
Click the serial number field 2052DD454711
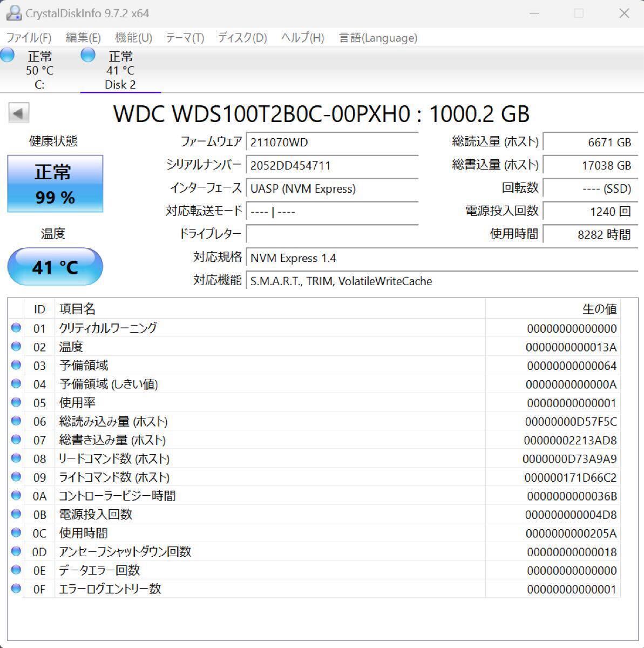[x=331, y=165]
